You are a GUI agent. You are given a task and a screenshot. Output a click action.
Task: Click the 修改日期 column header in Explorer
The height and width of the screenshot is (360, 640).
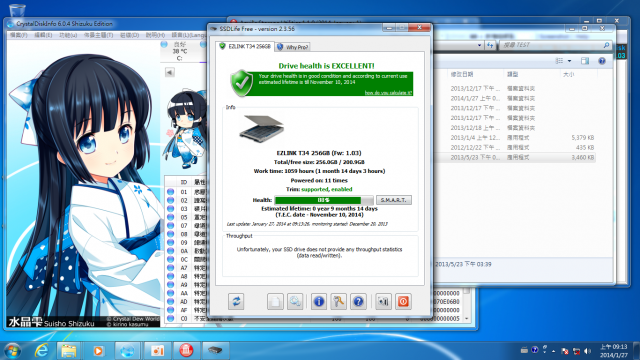(462, 74)
